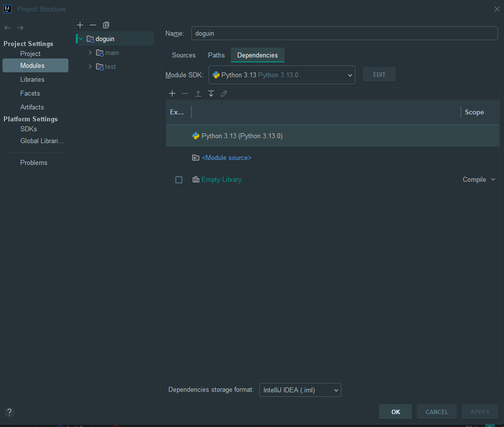Remove selected module with minus icon

(93, 25)
